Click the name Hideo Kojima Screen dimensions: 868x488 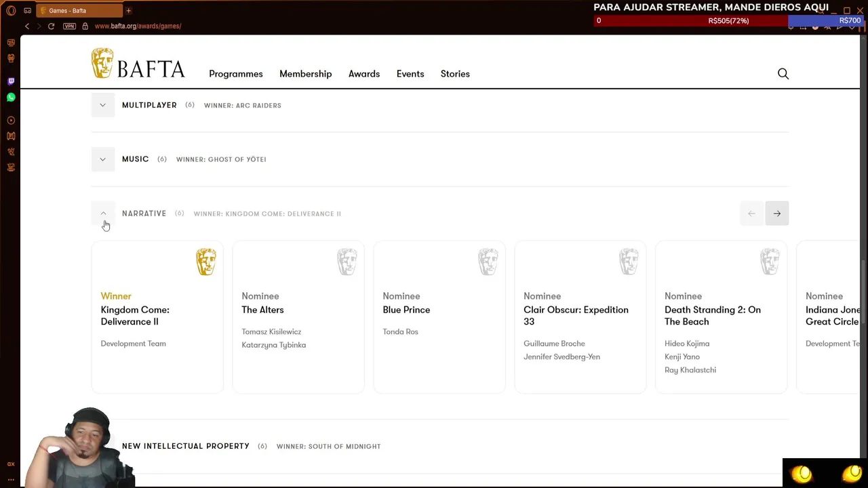tap(687, 344)
